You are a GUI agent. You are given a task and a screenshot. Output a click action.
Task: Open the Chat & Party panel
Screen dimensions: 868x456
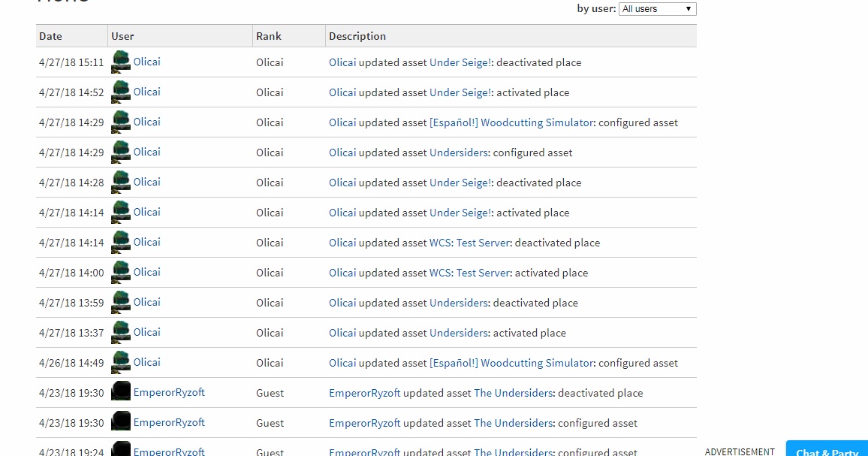point(827,448)
